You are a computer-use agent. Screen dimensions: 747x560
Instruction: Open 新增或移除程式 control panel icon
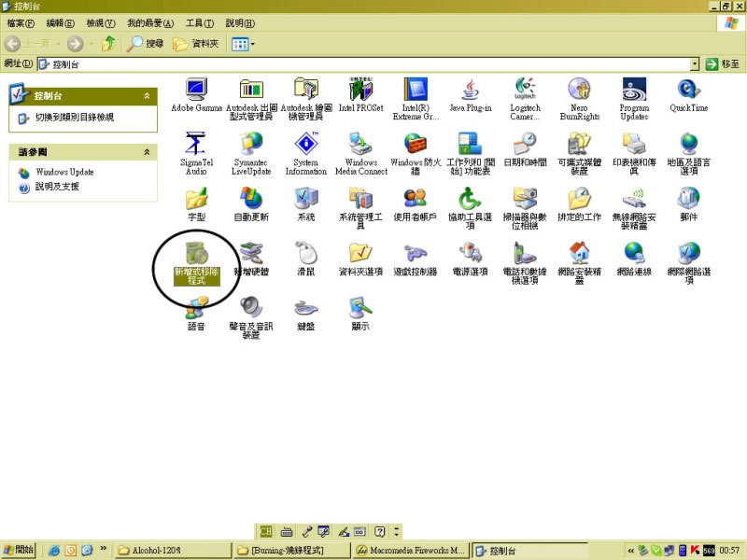pos(196,254)
